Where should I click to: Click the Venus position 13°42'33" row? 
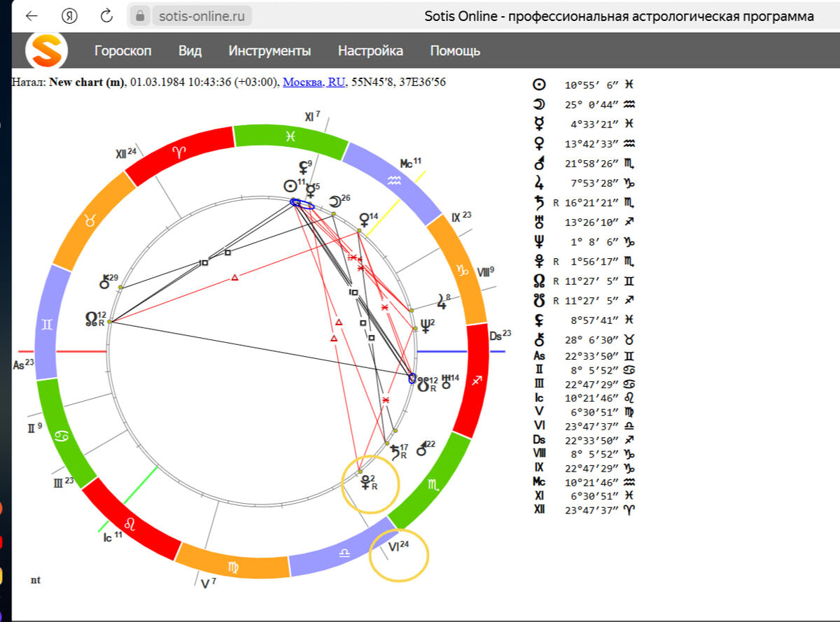click(583, 143)
